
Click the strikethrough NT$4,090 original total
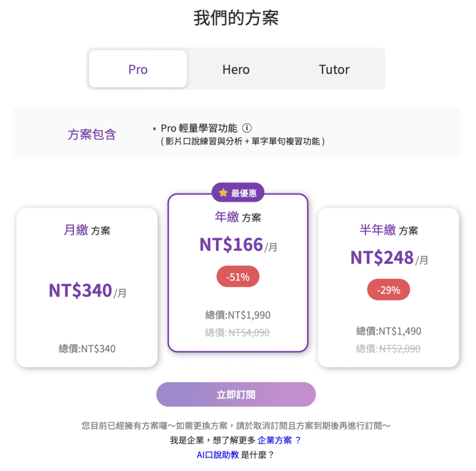[249, 333]
